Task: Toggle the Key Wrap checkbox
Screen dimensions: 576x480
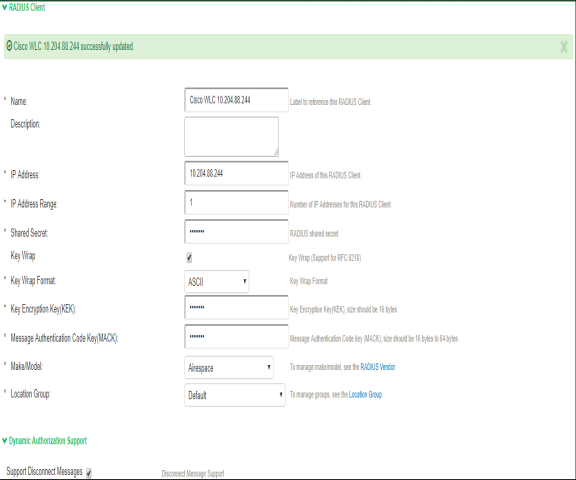Action: tap(189, 257)
